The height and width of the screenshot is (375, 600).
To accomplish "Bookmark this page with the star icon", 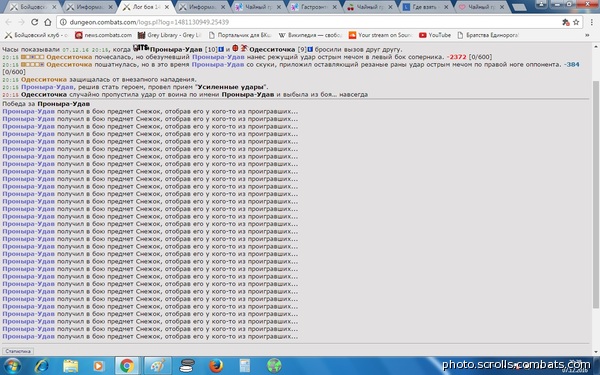I will [x=576, y=22].
